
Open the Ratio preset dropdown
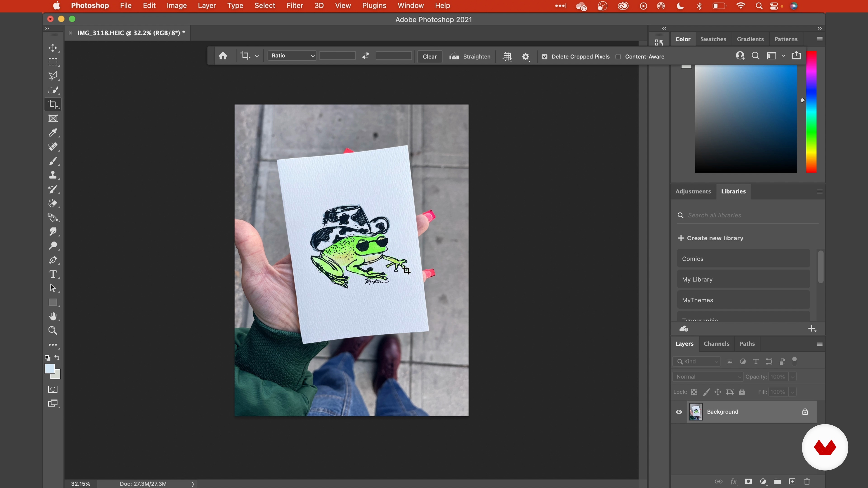click(292, 56)
